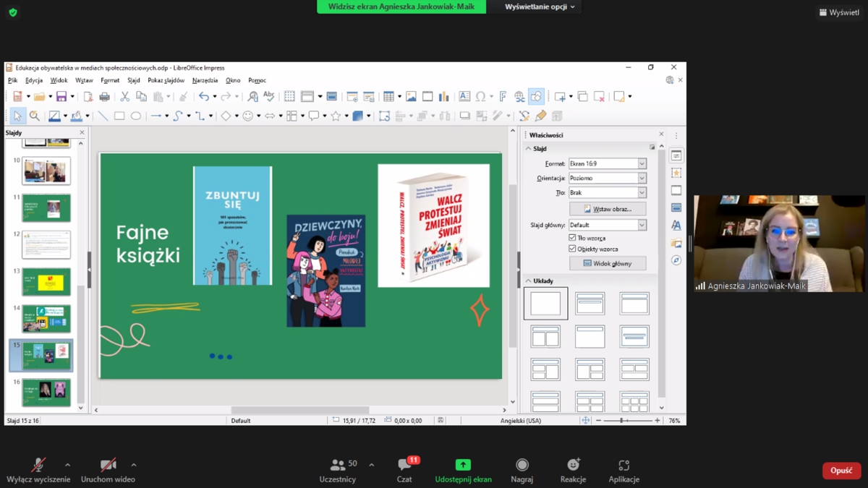
Task: Insert a Fontwork text with the F icon
Action: click(x=503, y=97)
